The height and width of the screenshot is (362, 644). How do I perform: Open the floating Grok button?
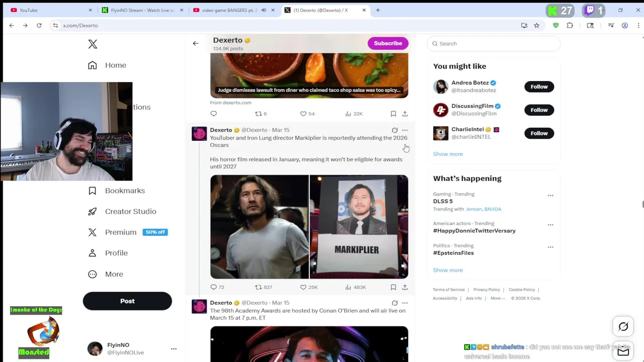[x=623, y=327]
